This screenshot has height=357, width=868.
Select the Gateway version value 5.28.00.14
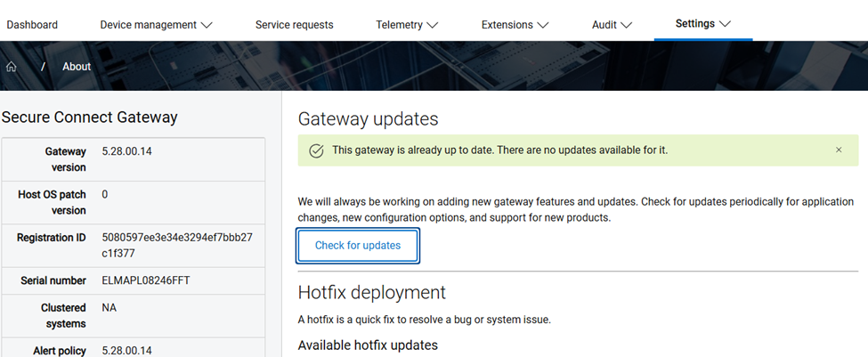coord(126,151)
